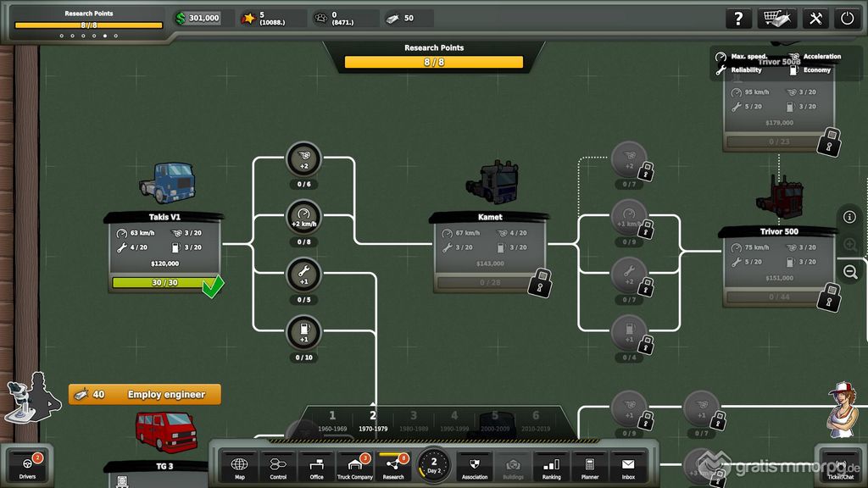Screen dimensions: 868x488
Task: Click the info icon on right edge
Action: [x=849, y=218]
